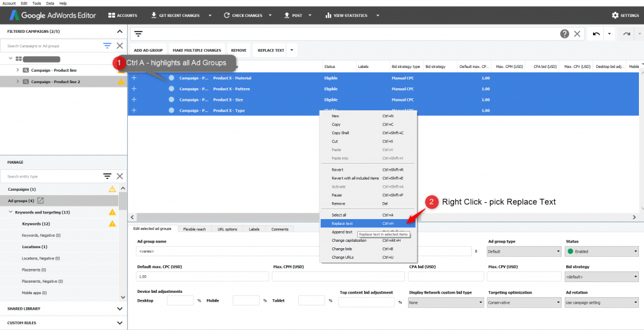Viewport: 644px width, 330px height.
Task: Open Ad group type dropdown
Action: coord(524,251)
